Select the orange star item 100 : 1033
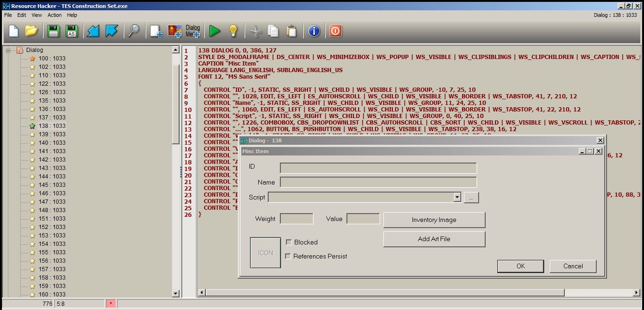644x310 pixels. (52, 59)
